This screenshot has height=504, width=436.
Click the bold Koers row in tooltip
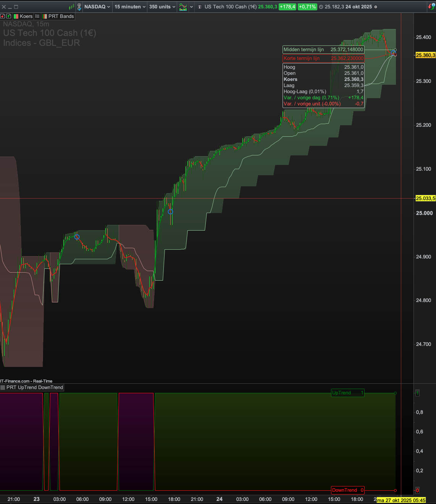coord(323,79)
